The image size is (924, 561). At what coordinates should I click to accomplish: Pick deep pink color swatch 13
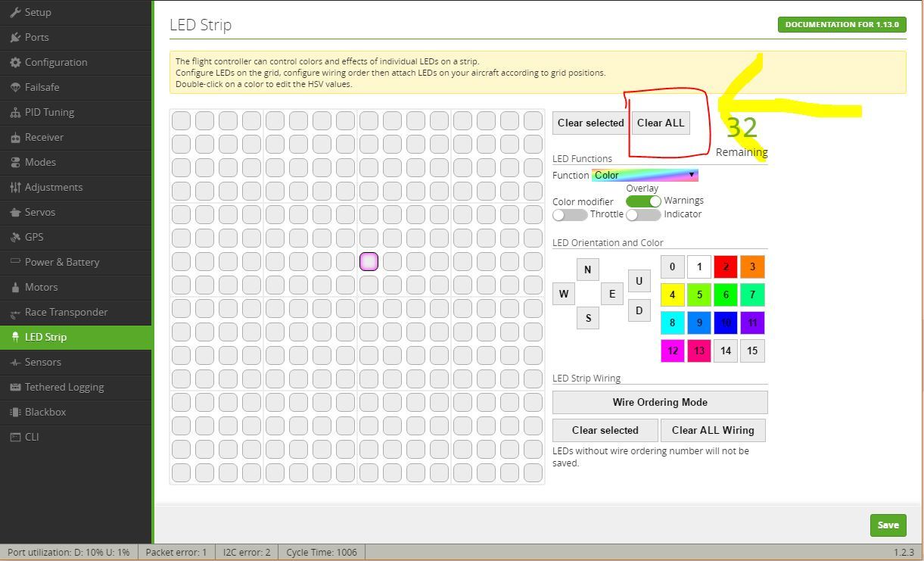pos(699,351)
